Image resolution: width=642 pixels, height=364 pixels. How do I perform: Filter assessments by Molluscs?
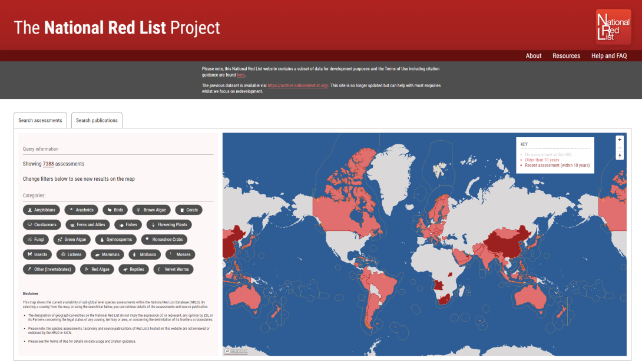(x=144, y=254)
